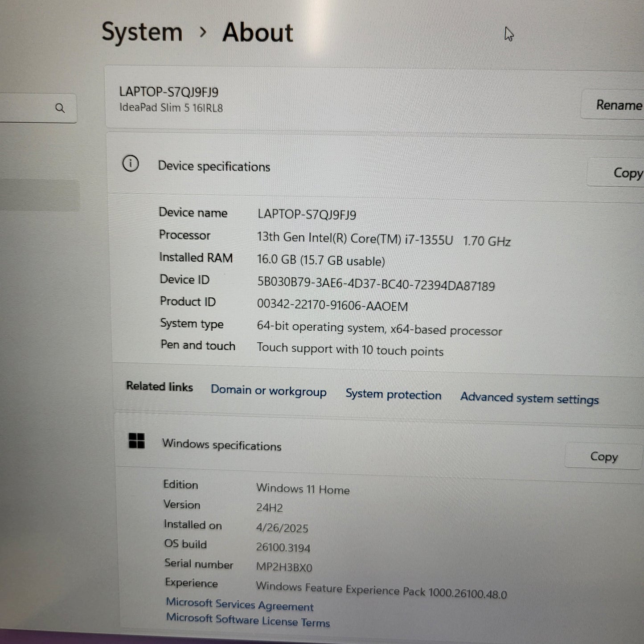
Task: Click the Installed RAM label
Action: click(x=196, y=258)
